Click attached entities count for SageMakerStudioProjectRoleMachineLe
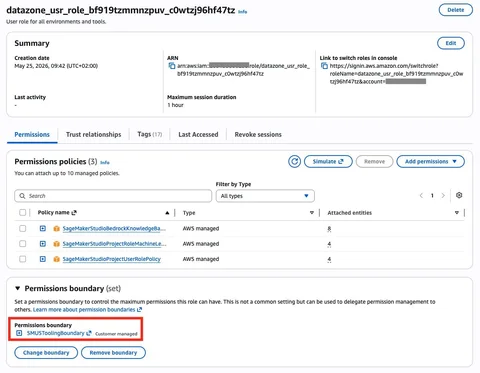 (x=329, y=244)
